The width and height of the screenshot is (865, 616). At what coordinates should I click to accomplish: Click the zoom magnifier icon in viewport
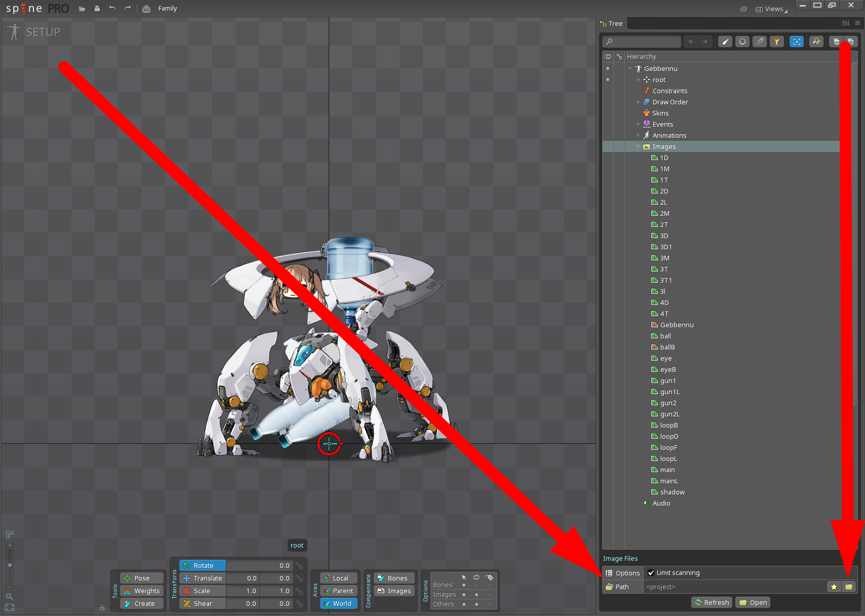(x=10, y=596)
